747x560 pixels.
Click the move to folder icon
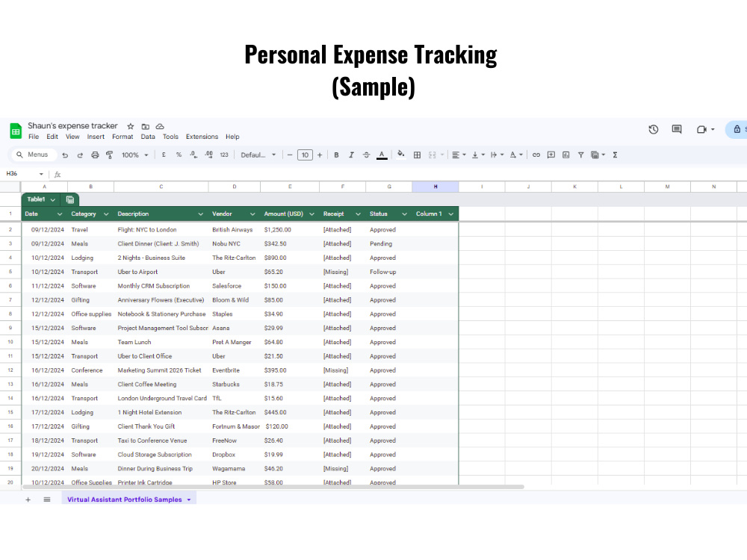146,126
